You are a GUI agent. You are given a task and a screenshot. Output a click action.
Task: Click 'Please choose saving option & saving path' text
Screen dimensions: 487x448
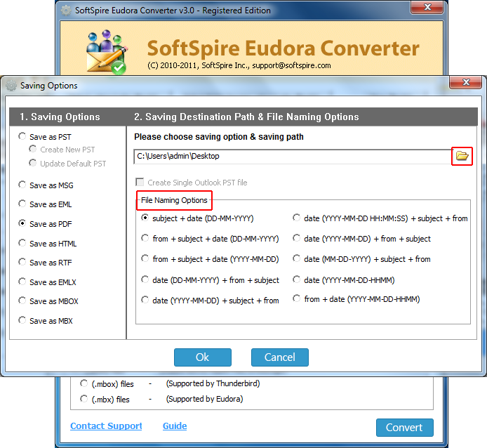(219, 137)
